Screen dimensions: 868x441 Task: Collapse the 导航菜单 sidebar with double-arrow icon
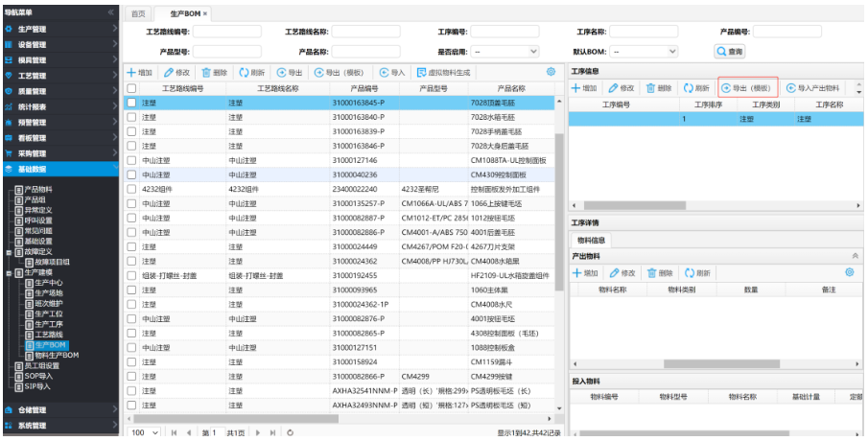(111, 13)
